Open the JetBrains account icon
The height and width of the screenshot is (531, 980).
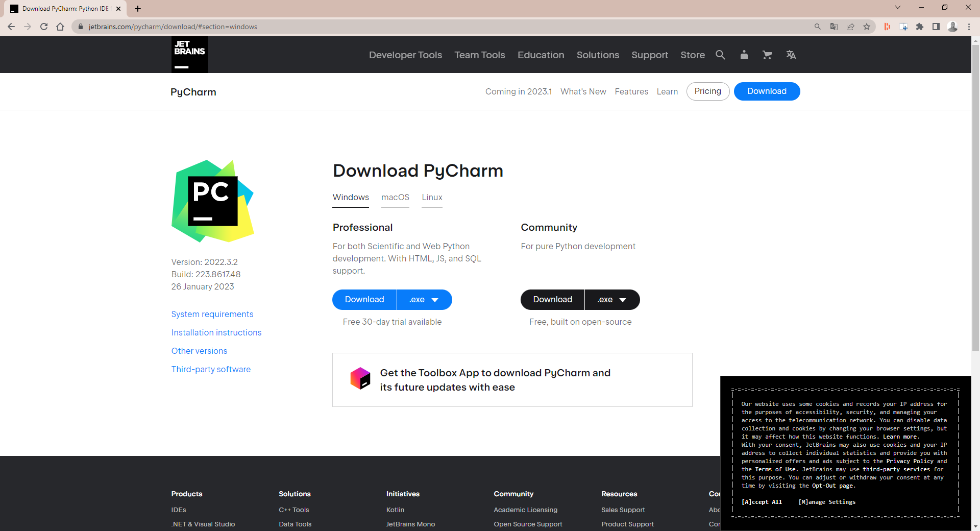coord(744,55)
